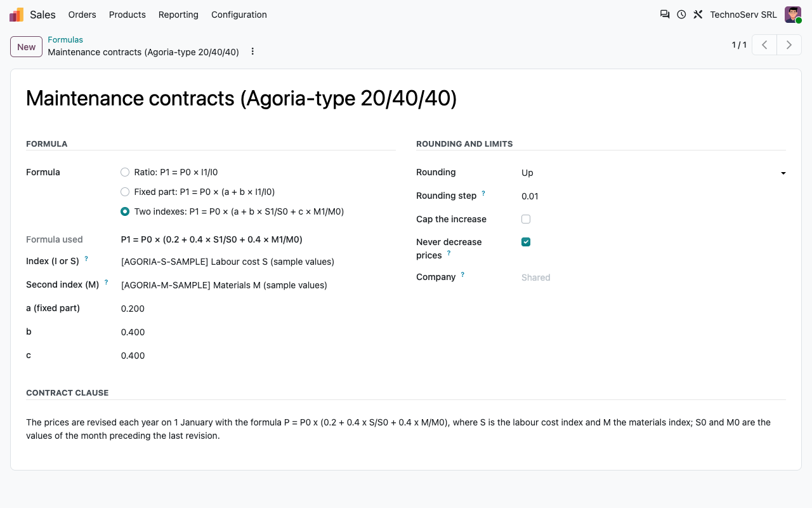Enable the Cap the increase checkbox
This screenshot has height=508, width=812.
[526, 219]
